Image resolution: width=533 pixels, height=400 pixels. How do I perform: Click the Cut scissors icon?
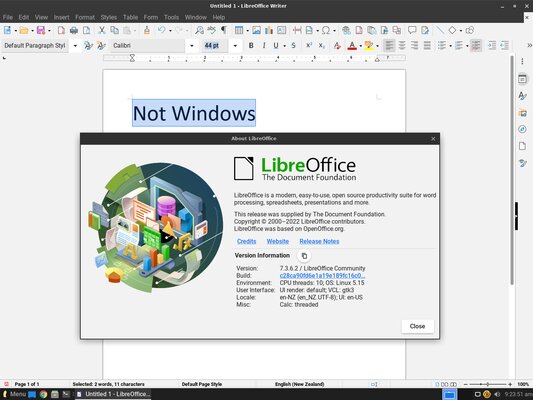pos(102,30)
